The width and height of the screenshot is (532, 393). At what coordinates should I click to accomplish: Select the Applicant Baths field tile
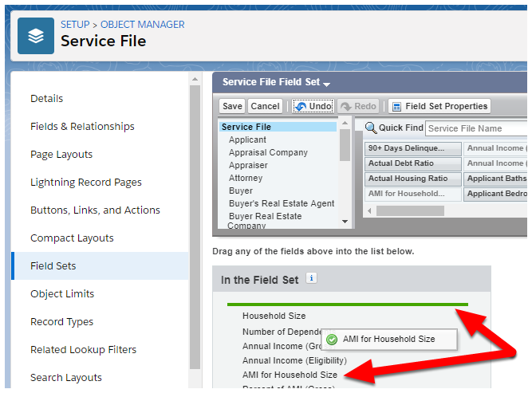[495, 179]
